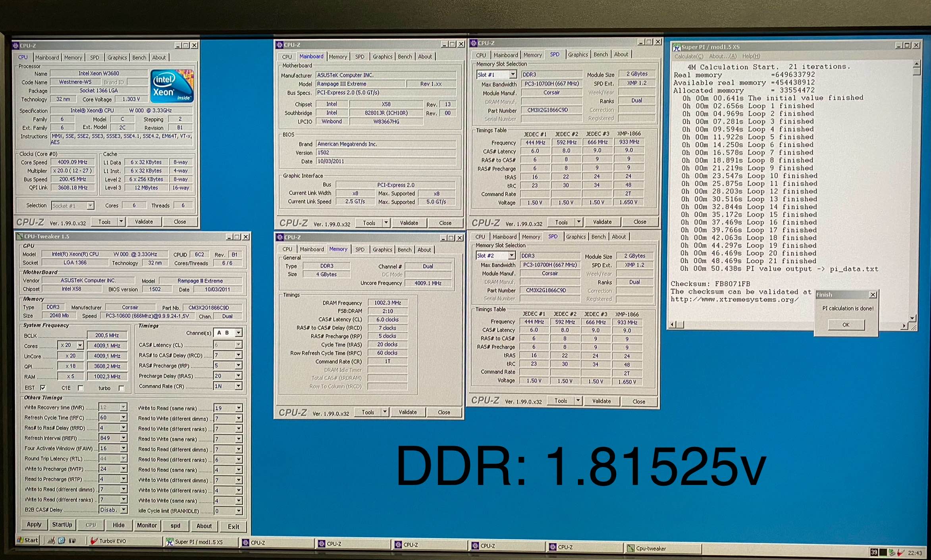Click Validate in the Slot #2 CPU-Z window
Image resolution: width=931 pixels, height=560 pixels.
(x=601, y=401)
